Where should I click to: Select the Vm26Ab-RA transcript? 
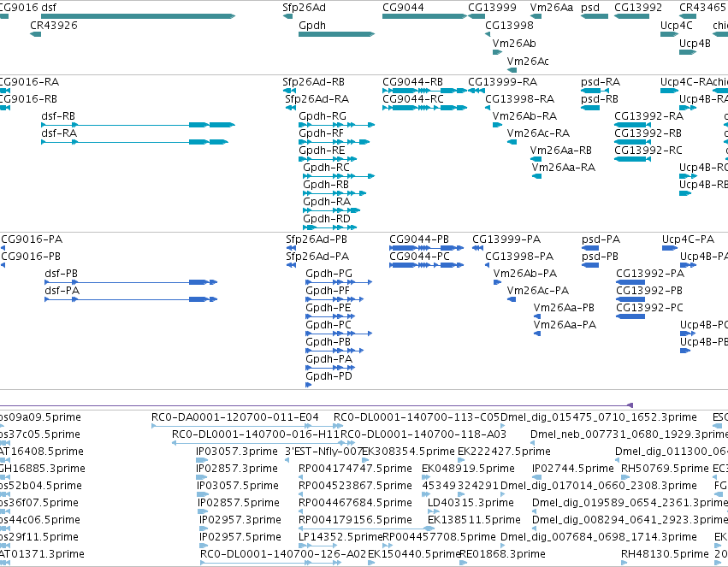click(x=497, y=125)
